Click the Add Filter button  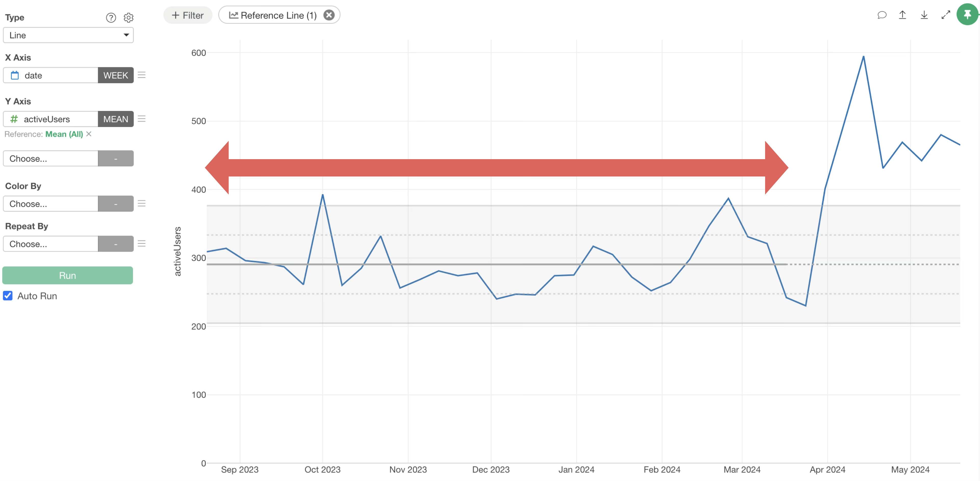point(188,15)
